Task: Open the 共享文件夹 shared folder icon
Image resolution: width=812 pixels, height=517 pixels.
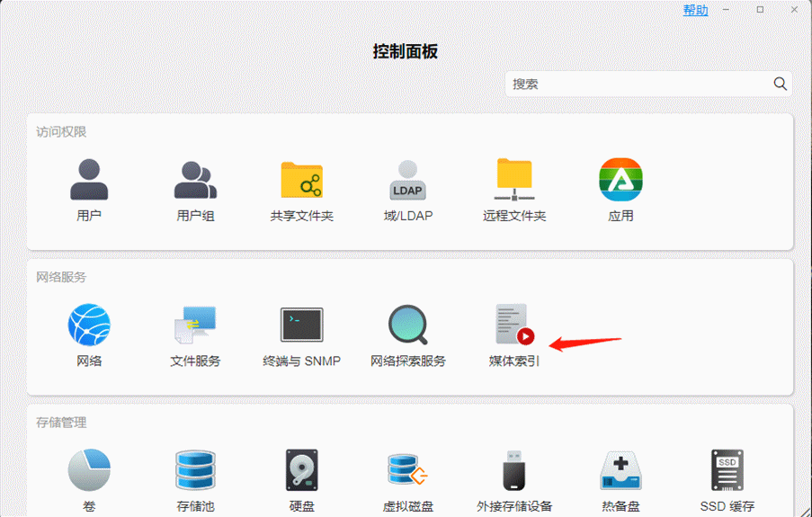Action: tap(302, 180)
